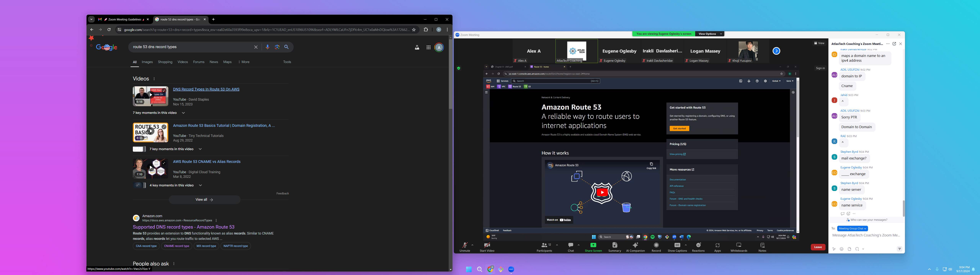Open Google Lens image search icon
980x275 pixels.
click(277, 47)
